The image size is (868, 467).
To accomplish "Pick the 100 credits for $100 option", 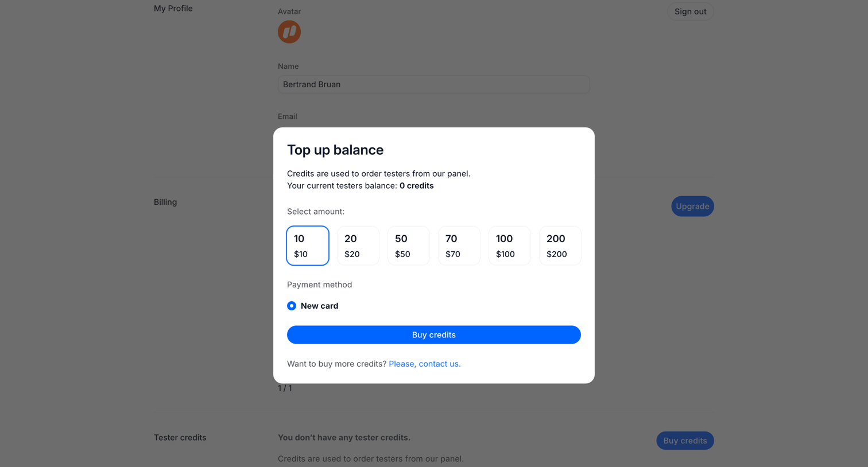I will tap(510, 246).
